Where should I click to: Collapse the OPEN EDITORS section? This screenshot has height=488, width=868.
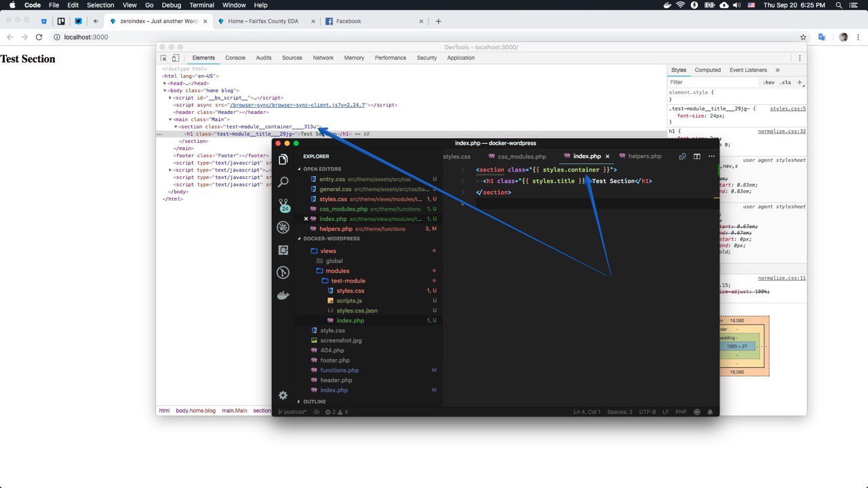pos(323,169)
